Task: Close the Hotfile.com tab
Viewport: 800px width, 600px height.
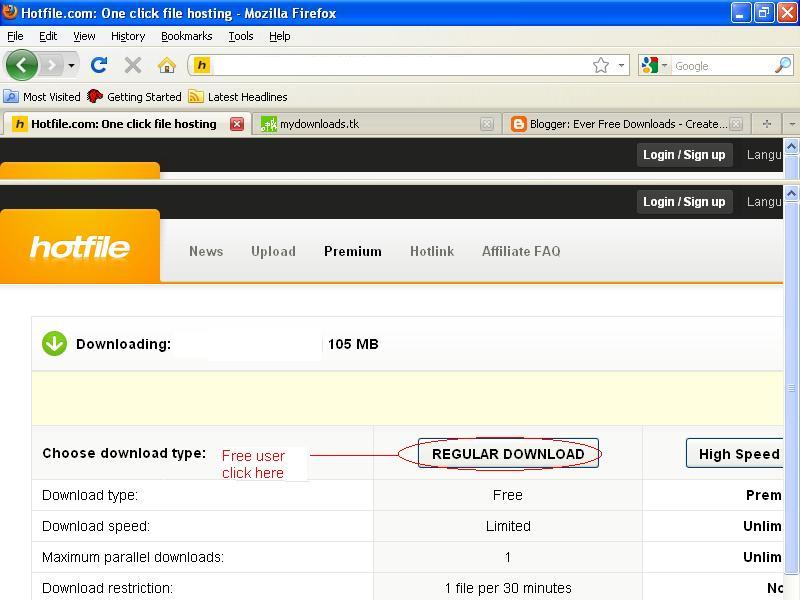Action: (237, 124)
